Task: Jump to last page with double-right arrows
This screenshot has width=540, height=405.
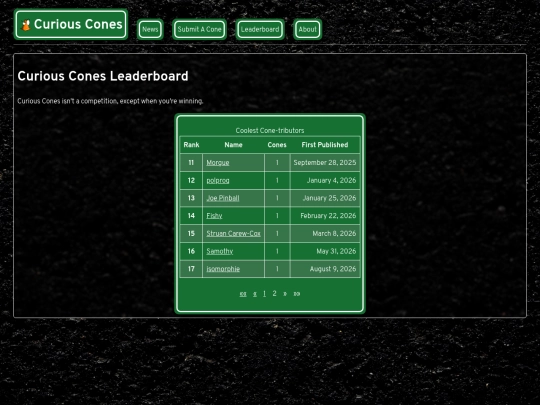Action: point(297,294)
